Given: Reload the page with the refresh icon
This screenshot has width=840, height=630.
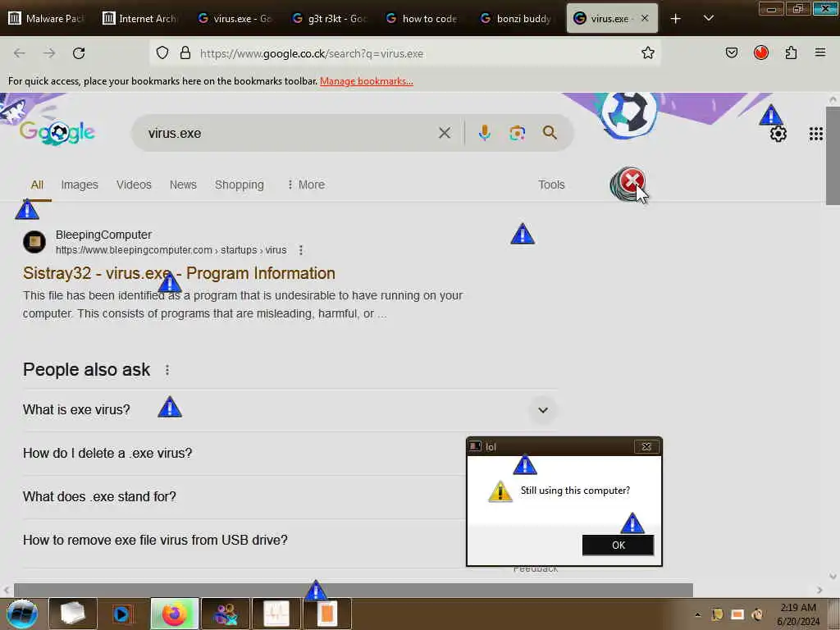Looking at the screenshot, I should 79,53.
